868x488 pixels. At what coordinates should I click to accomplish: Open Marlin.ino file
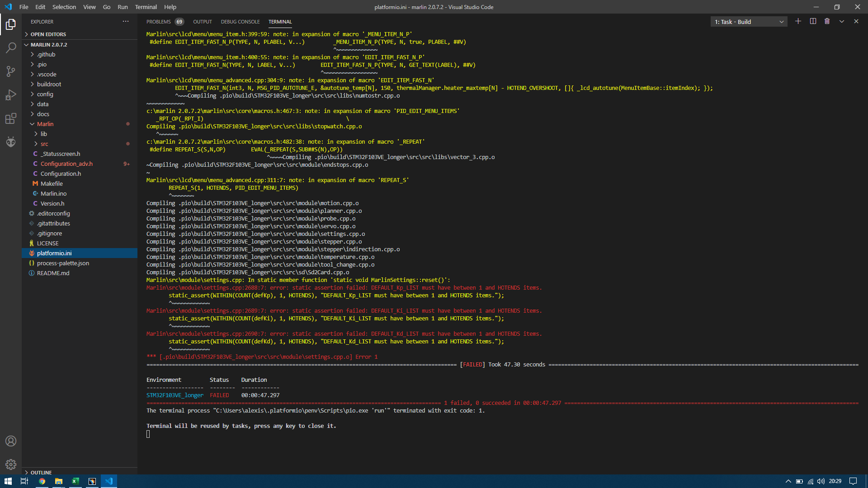click(80, 193)
